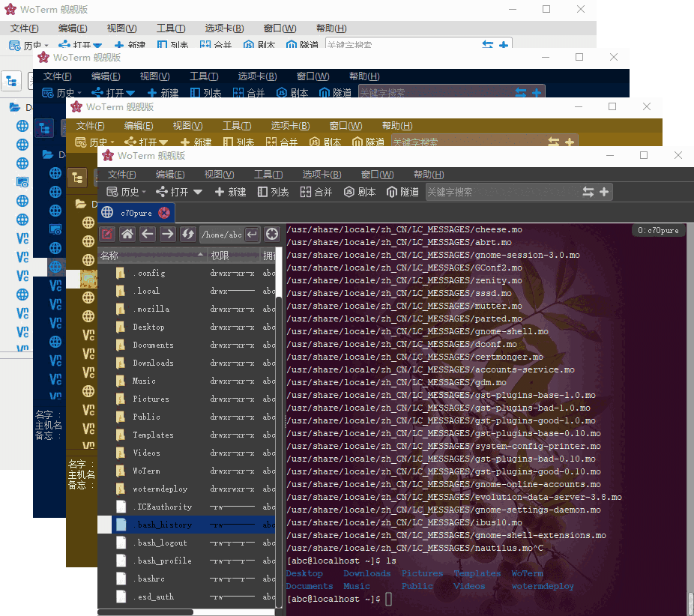
Task: Toggle list view with the 列表 button
Action: tap(273, 191)
